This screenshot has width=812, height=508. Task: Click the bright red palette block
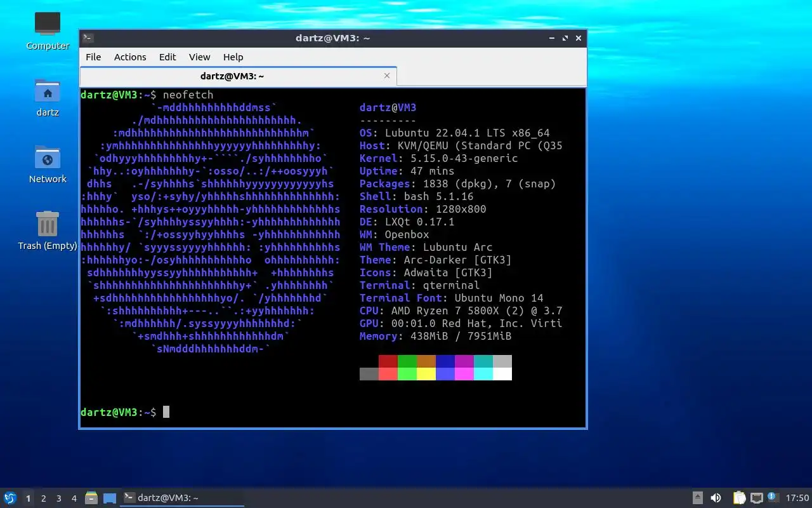point(388,374)
